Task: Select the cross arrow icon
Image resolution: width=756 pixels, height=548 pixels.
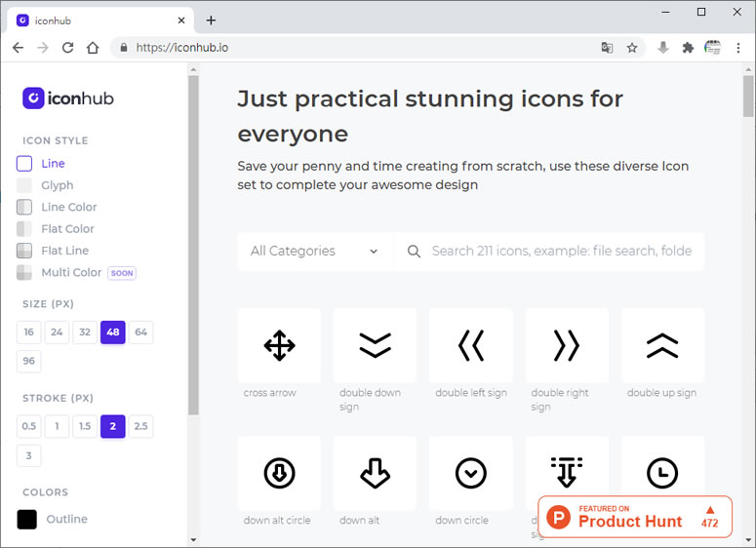Action: pos(279,345)
